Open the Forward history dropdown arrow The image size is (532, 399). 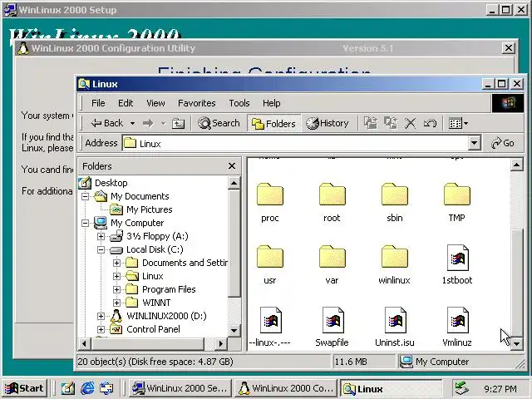tap(163, 123)
